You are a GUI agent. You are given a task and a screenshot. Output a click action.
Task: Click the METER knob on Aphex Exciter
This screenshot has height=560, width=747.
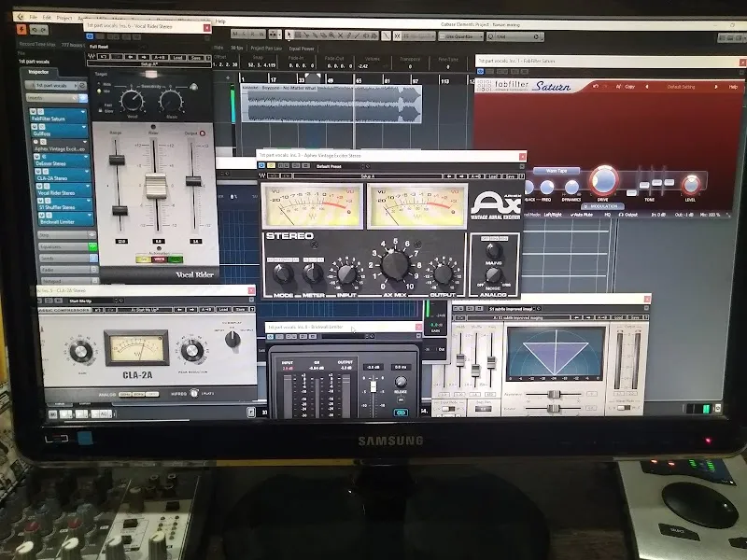click(x=313, y=273)
